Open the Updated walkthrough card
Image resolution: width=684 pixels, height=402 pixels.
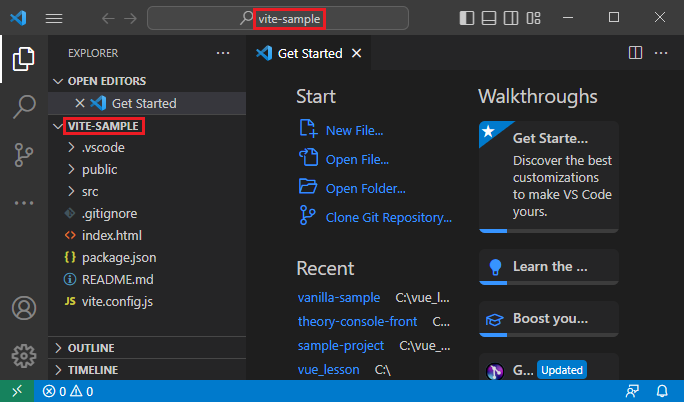[549, 367]
